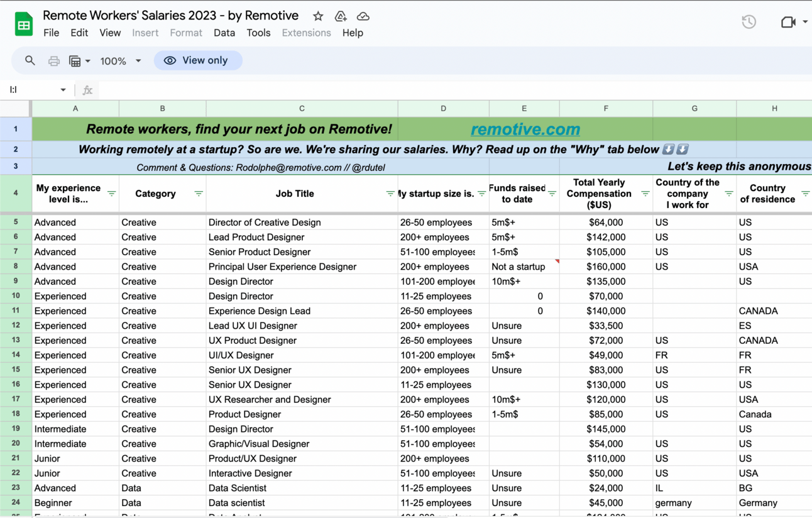The image size is (812, 518).
Task: Check the cloud document status icon
Action: [x=363, y=16]
